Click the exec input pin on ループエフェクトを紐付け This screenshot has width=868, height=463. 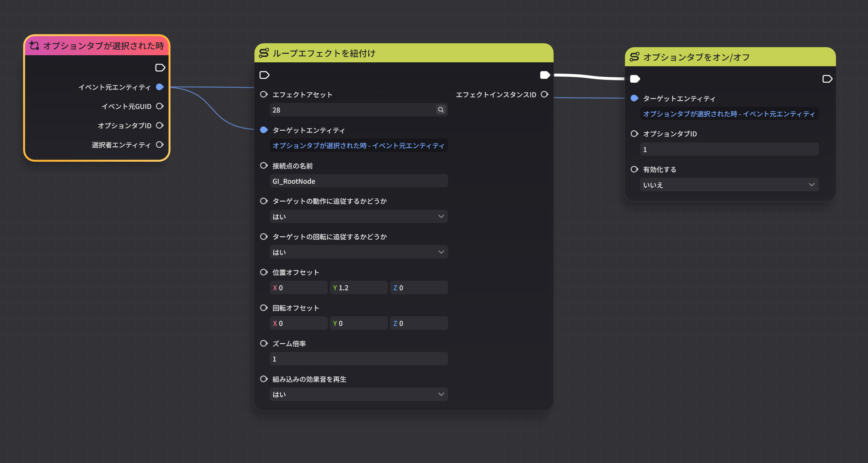point(263,75)
